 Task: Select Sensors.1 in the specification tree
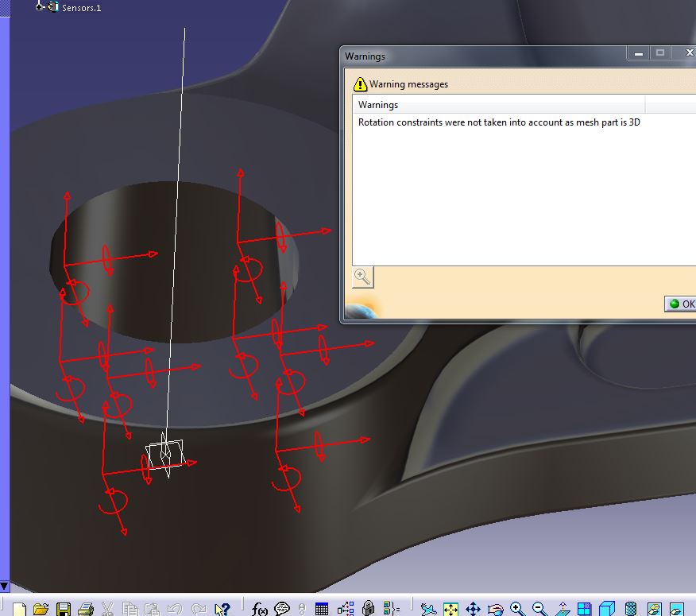[81, 7]
